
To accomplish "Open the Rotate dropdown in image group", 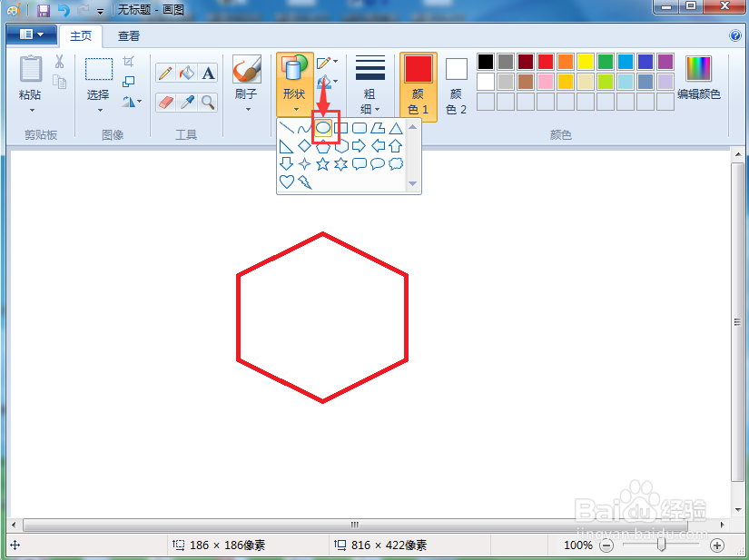I will [132, 102].
